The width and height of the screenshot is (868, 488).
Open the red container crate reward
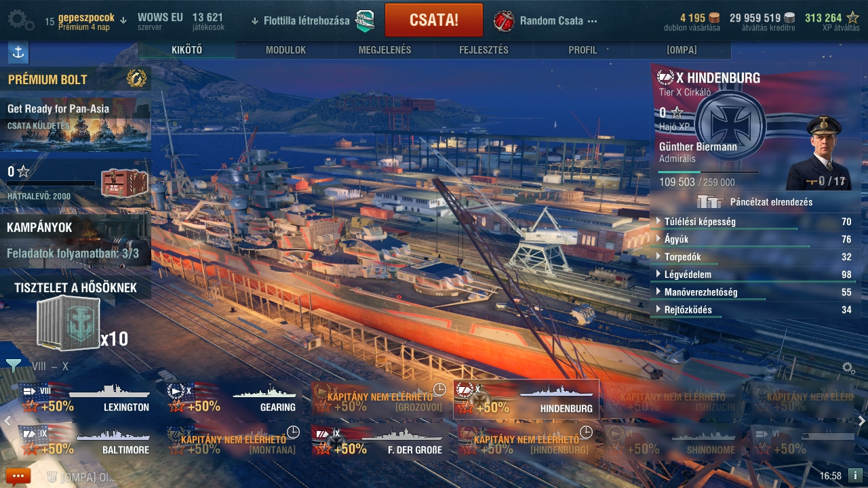(125, 182)
